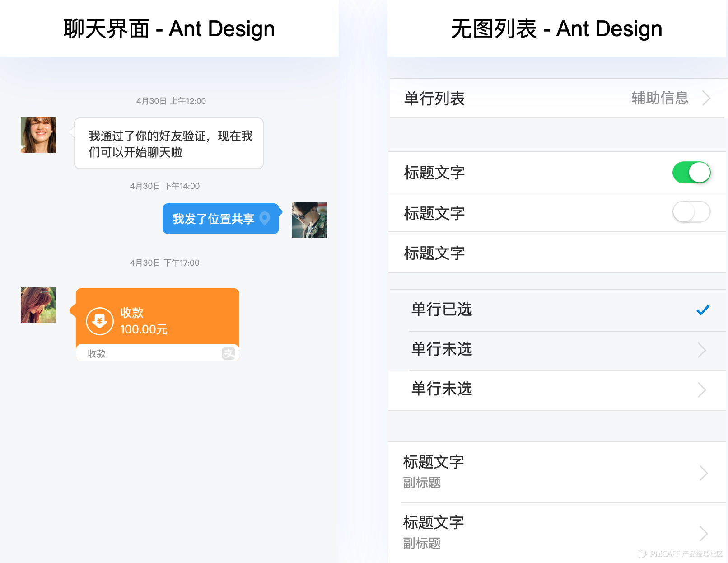Select the 单行已选 row label
This screenshot has height=563, width=728.
click(x=442, y=310)
